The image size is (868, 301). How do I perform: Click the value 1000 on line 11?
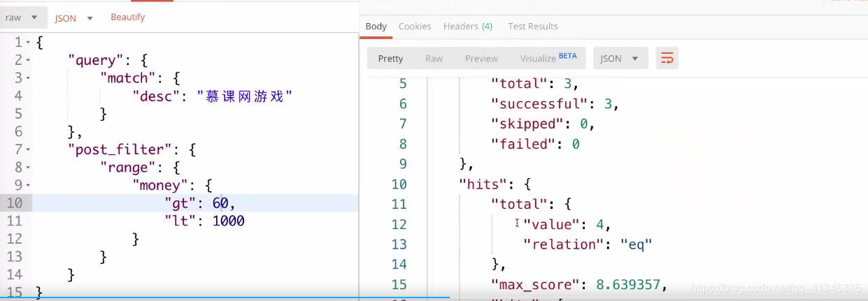[229, 221]
